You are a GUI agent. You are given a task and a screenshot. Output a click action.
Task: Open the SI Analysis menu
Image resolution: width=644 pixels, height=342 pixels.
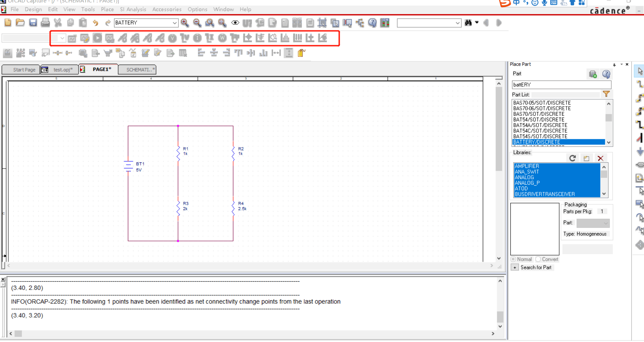point(133,9)
